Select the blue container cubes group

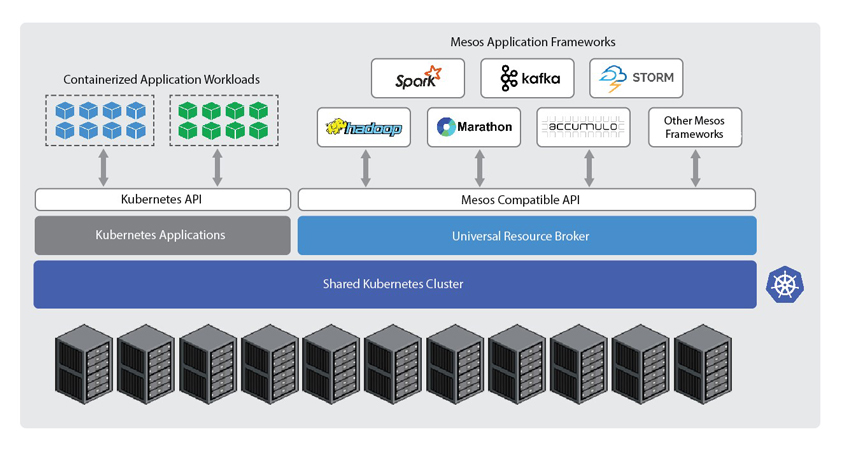tap(100, 120)
